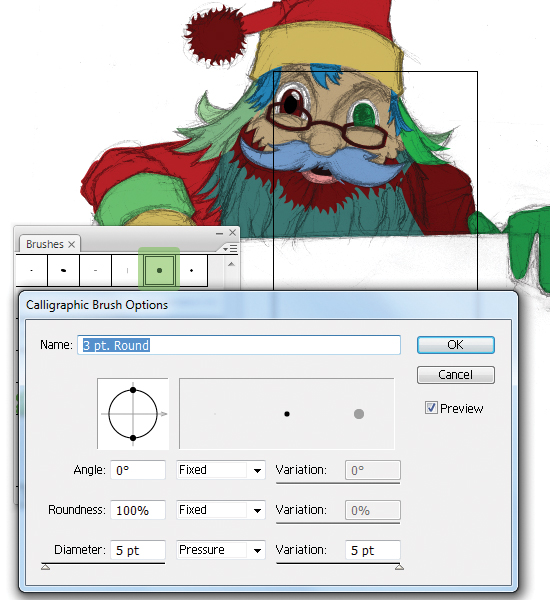Click the Roundness value field

(x=138, y=510)
